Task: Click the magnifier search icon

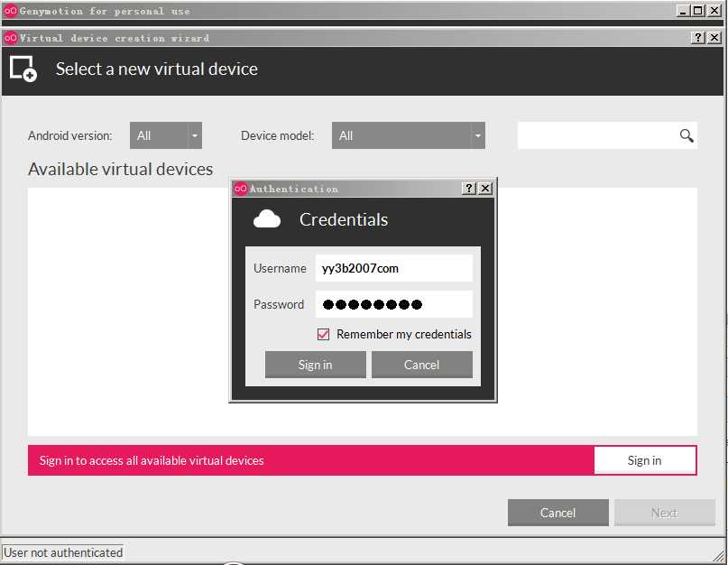Action: [687, 135]
